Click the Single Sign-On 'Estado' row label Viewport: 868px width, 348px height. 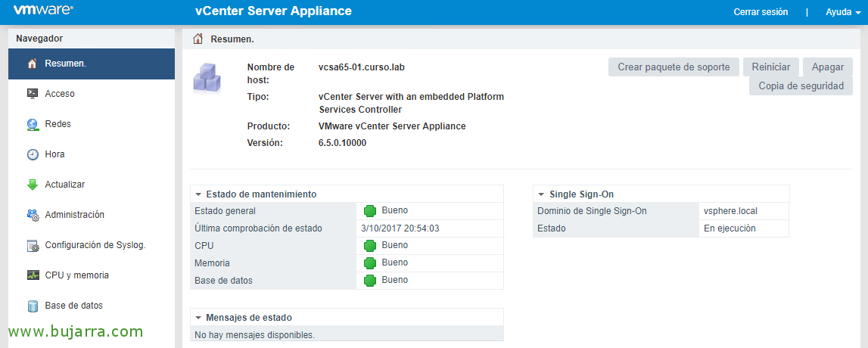pos(552,228)
